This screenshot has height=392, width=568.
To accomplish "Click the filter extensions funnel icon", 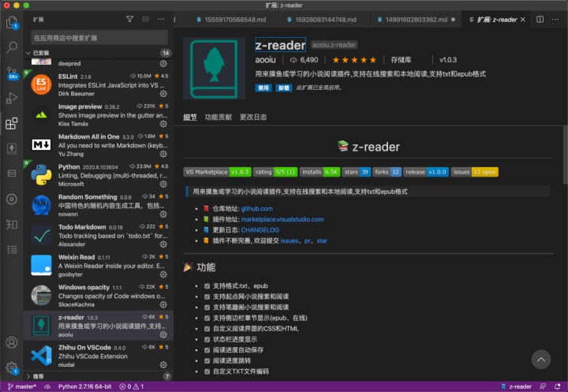I will tap(129, 19).
